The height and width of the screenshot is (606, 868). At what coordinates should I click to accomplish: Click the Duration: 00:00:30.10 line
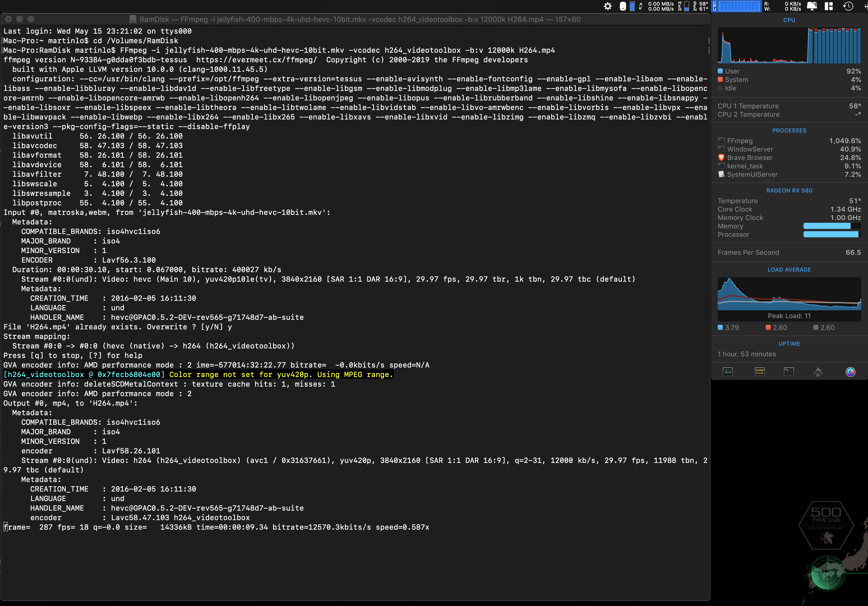147,270
